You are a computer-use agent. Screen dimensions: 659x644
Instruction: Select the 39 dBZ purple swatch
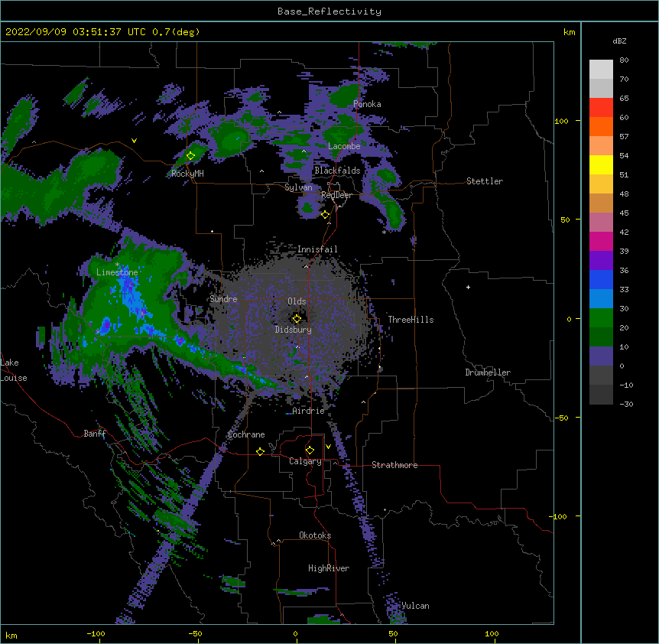(601, 261)
